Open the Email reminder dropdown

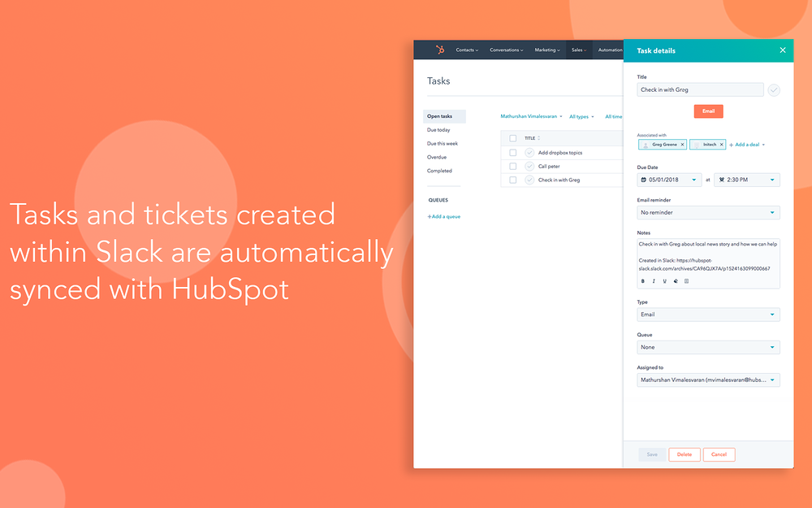(708, 212)
